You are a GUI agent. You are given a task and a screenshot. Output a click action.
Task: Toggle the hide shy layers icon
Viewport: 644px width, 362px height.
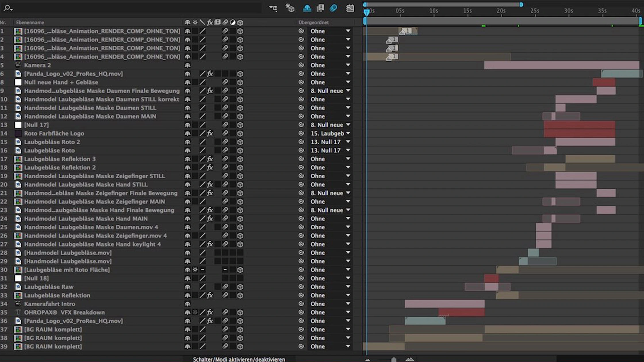(x=307, y=8)
